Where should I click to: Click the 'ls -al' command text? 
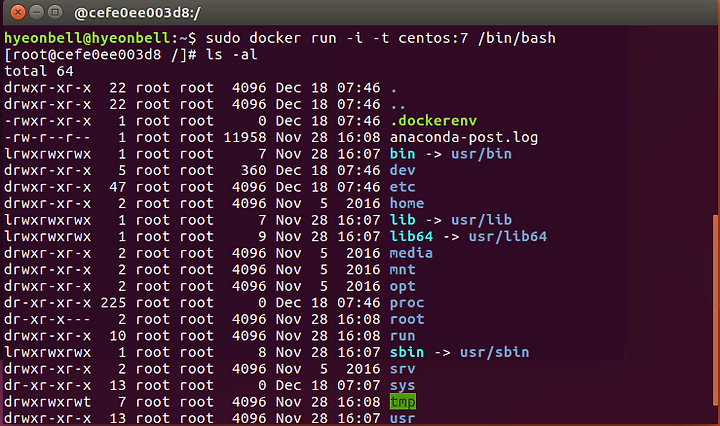coord(231,55)
